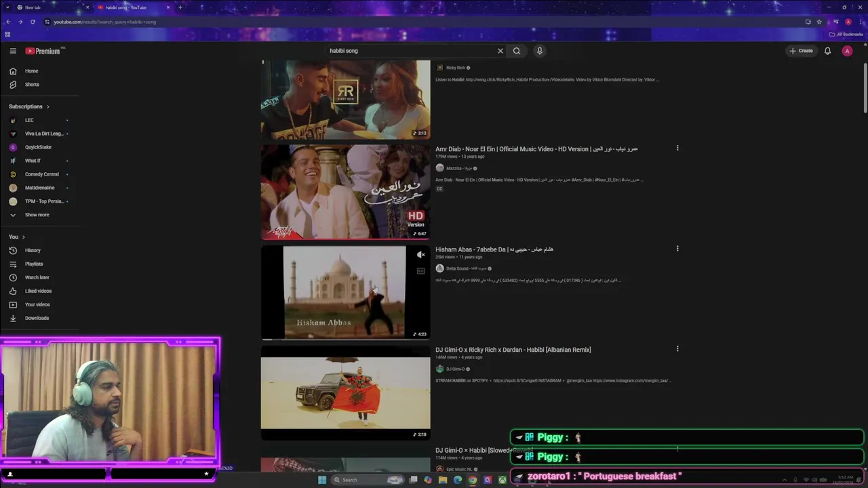Go forward in the browser

coord(20,22)
